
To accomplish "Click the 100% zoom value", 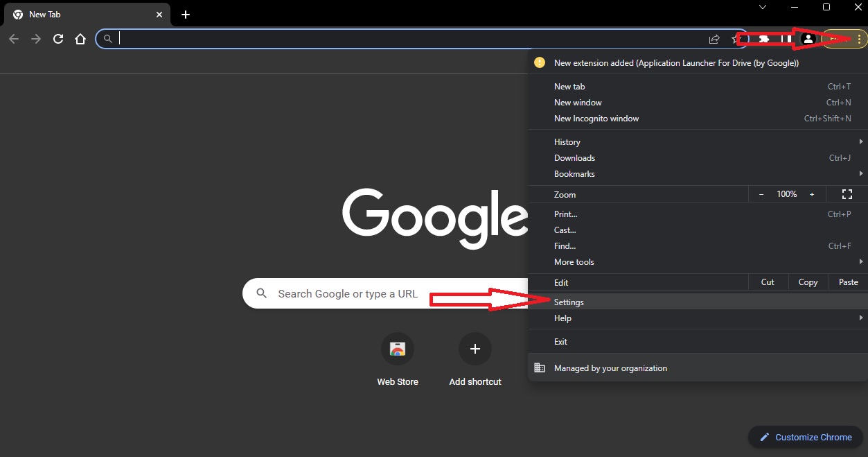I will point(786,194).
